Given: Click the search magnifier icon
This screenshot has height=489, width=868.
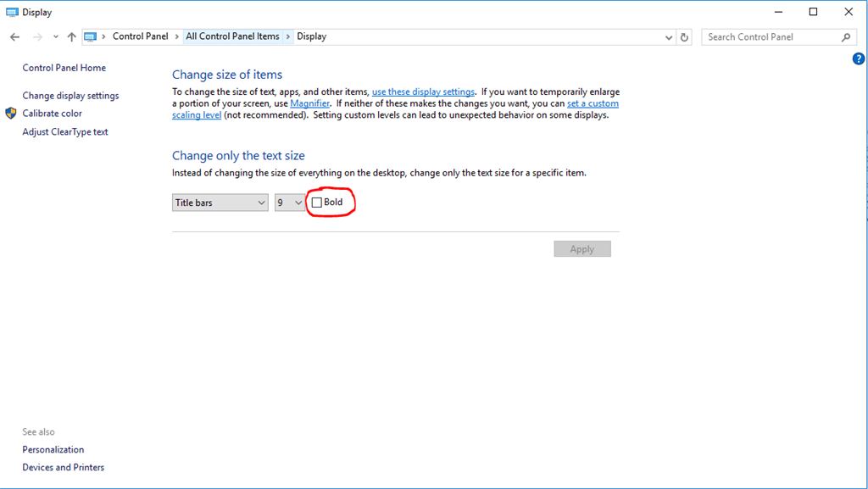Looking at the screenshot, I should coord(846,37).
